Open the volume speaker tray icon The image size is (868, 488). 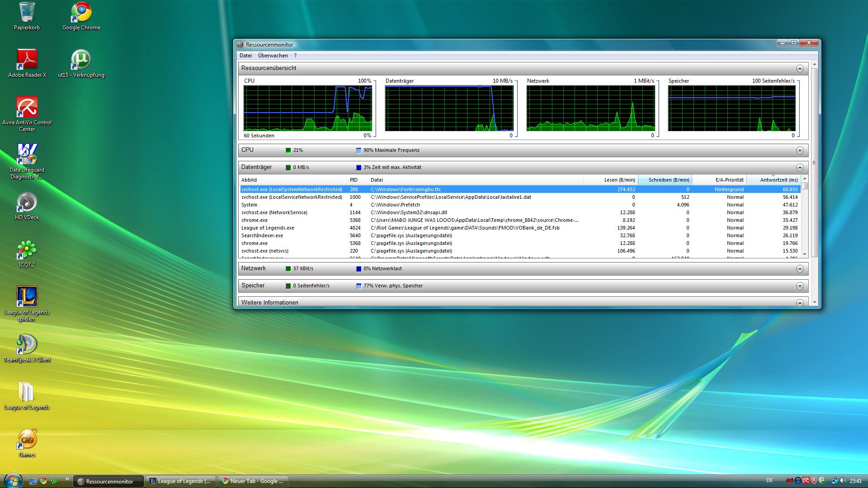843,481
